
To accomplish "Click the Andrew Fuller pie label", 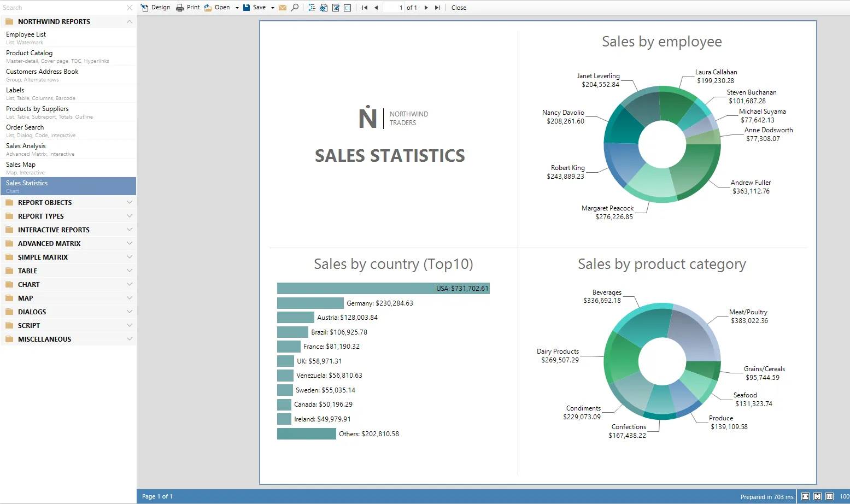I will tap(751, 186).
